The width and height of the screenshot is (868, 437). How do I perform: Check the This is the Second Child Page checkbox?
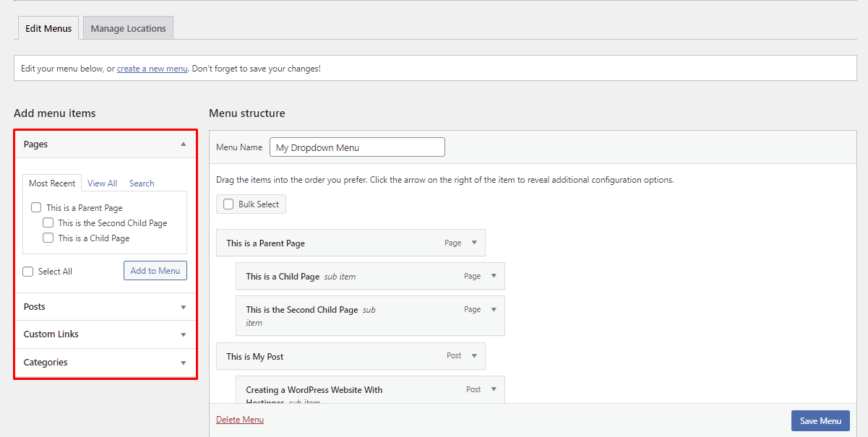[48, 222]
